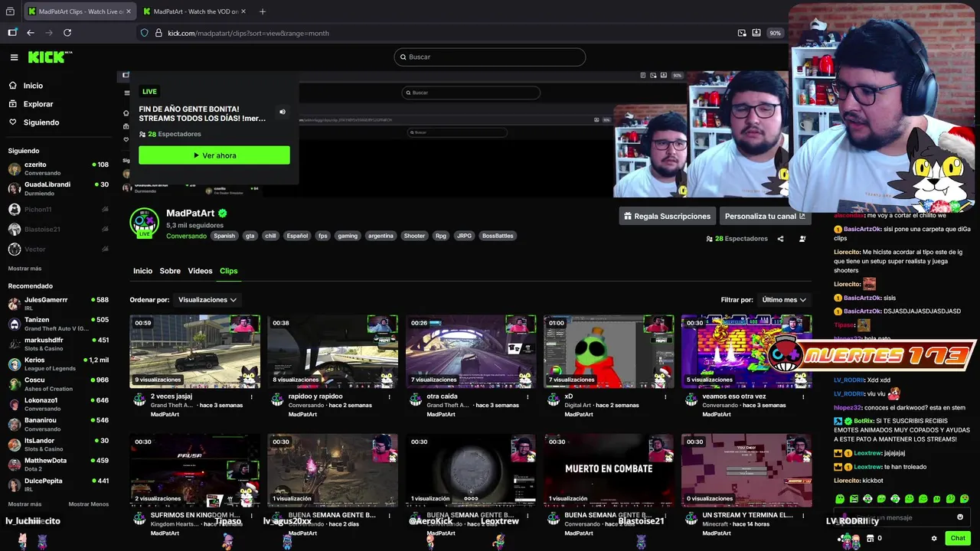Open recommended channel Tanizen

coord(58,324)
